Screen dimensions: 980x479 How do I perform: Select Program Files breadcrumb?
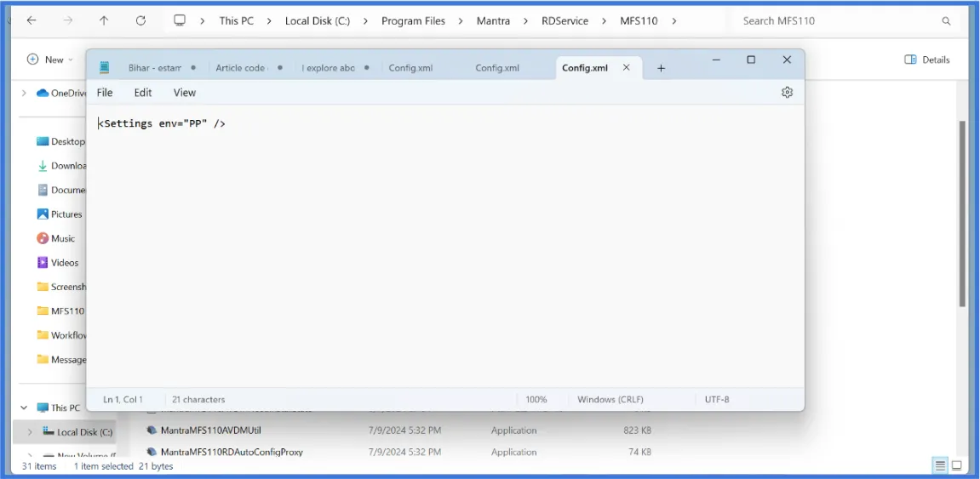coord(413,20)
